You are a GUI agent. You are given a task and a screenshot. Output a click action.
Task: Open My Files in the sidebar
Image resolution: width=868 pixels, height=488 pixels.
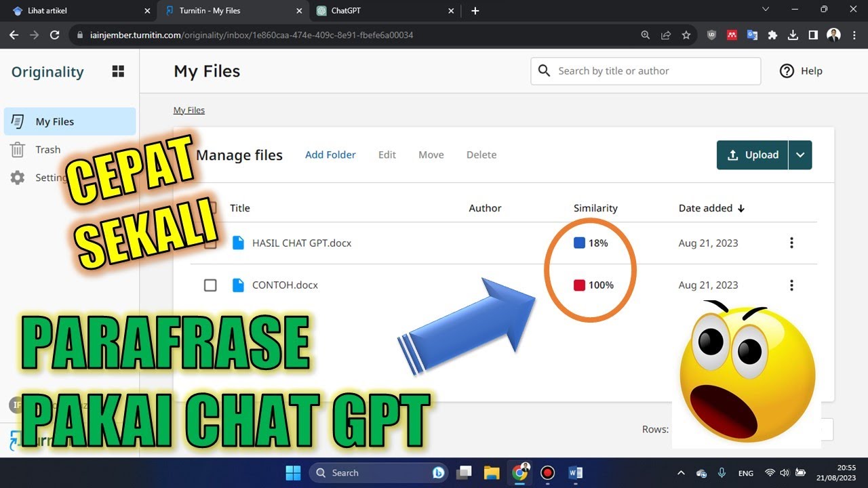pyautogui.click(x=70, y=121)
